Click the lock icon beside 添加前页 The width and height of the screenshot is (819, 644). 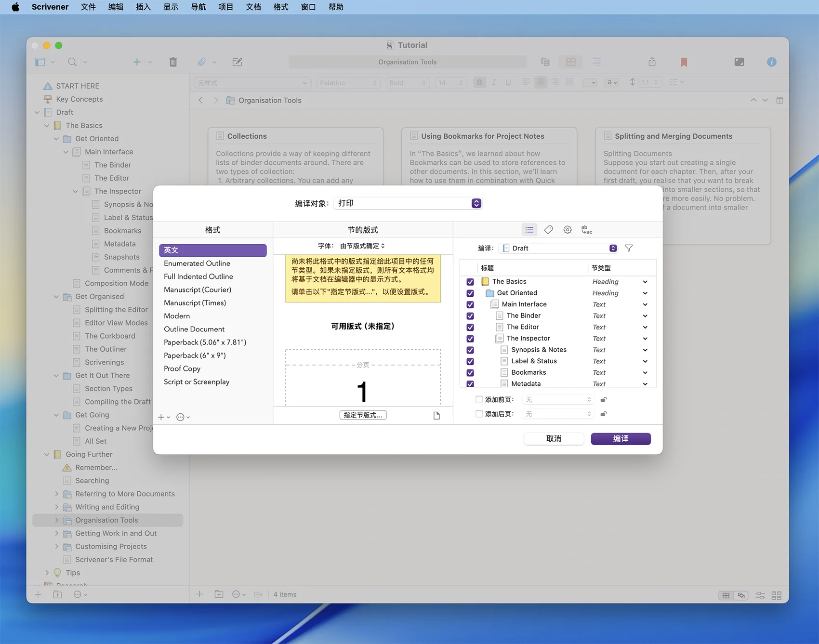pyautogui.click(x=603, y=399)
